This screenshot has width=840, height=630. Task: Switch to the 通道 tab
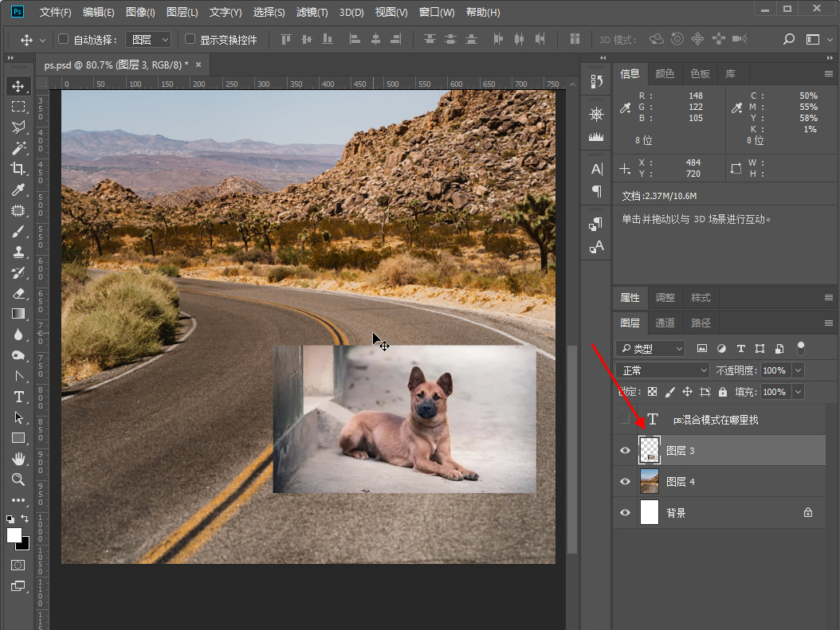[665, 323]
